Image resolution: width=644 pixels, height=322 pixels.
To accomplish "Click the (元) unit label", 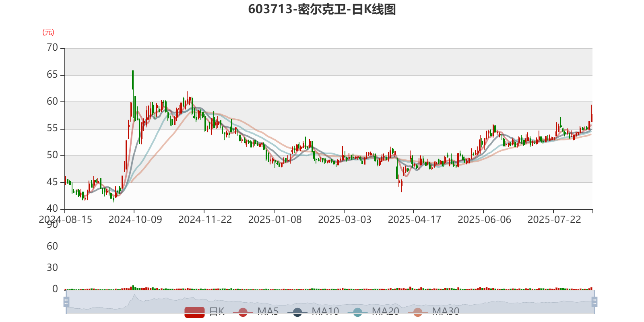I will 48,32.
